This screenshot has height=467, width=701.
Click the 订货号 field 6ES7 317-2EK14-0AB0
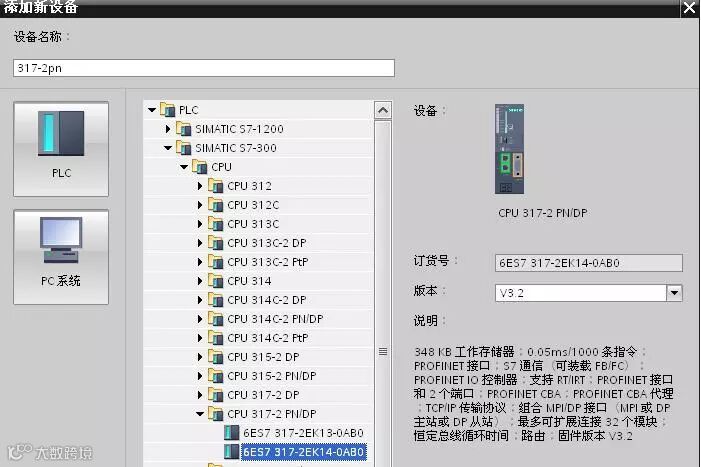click(x=589, y=263)
